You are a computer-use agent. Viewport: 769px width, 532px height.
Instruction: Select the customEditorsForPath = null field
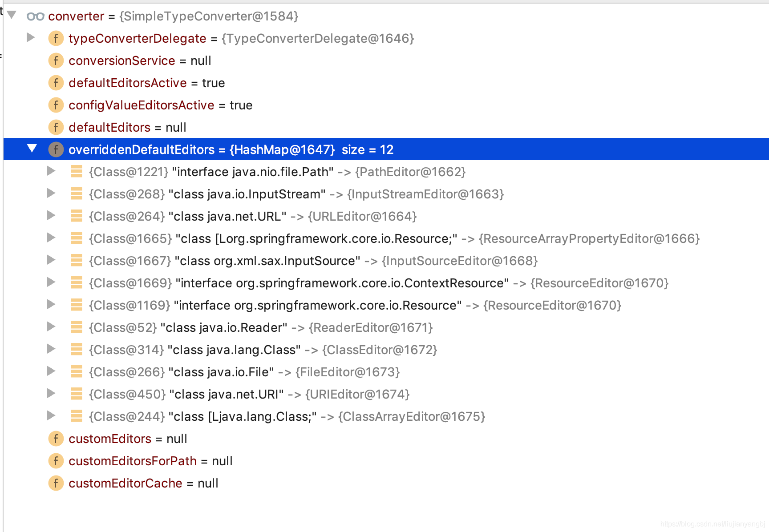(x=150, y=461)
